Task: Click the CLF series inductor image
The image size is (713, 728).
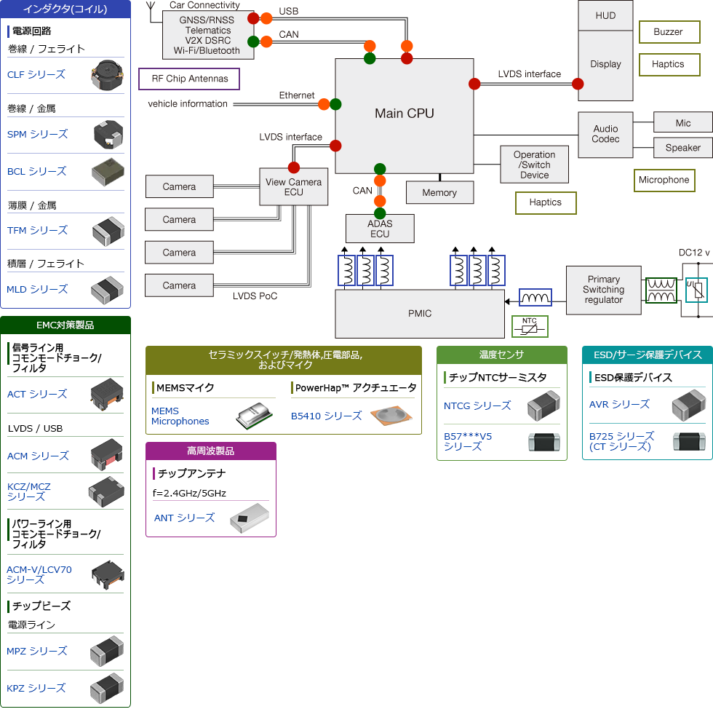Action: pos(106,74)
